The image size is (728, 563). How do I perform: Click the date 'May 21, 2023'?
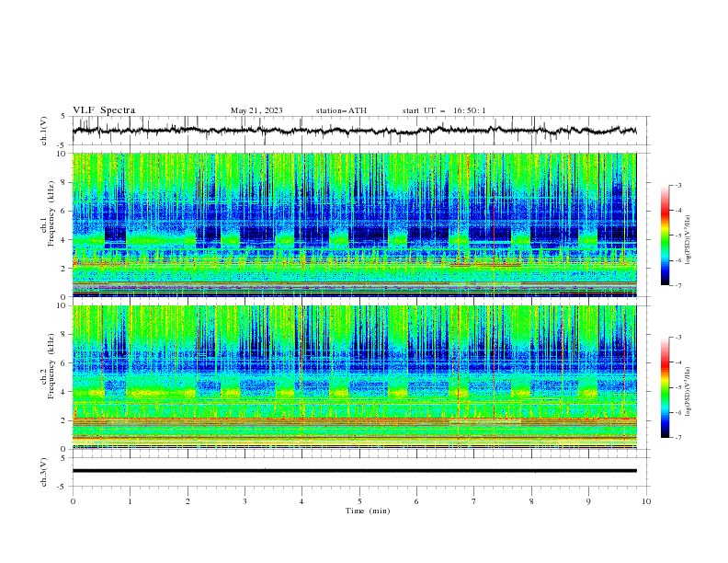256,110
